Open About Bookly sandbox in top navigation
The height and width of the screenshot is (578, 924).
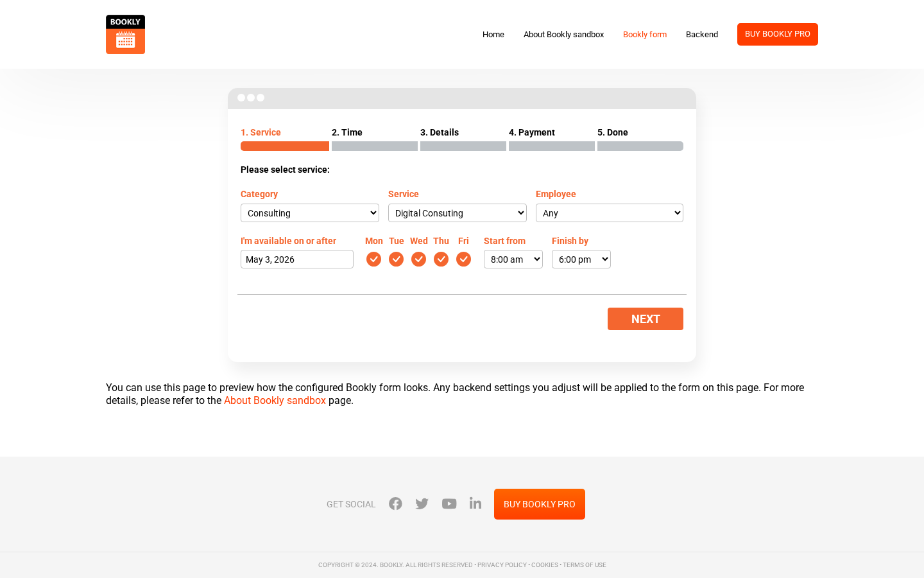point(563,34)
